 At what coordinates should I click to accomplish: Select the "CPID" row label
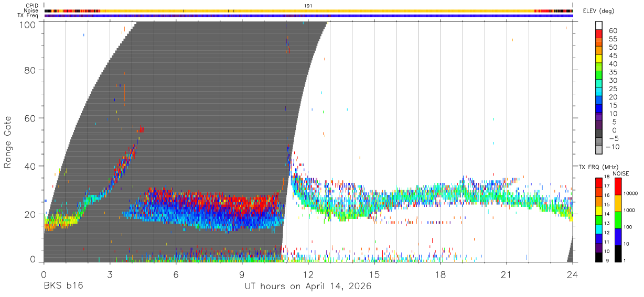click(32, 5)
